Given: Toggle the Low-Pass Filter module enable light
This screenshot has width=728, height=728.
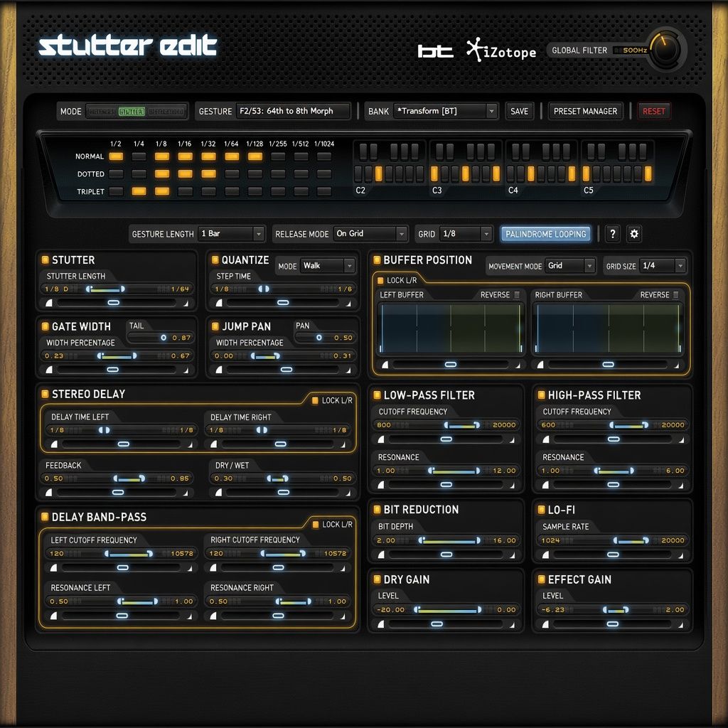Looking at the screenshot, I should tap(377, 395).
